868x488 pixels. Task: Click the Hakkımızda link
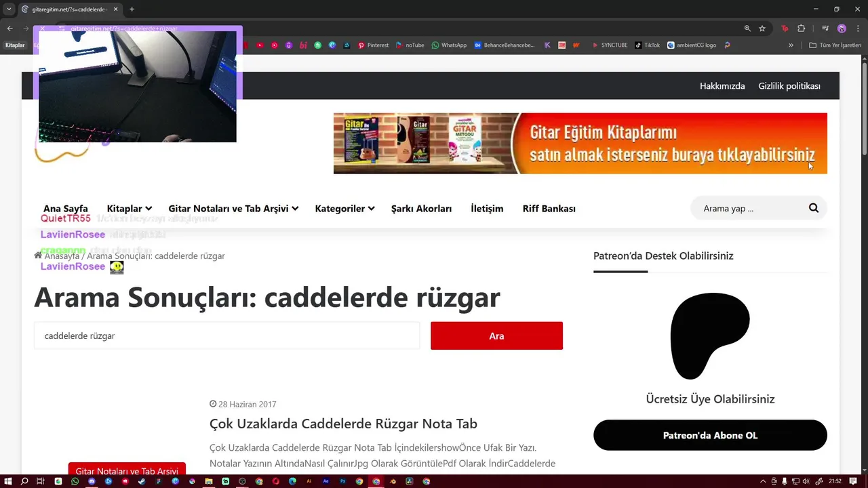[722, 86]
